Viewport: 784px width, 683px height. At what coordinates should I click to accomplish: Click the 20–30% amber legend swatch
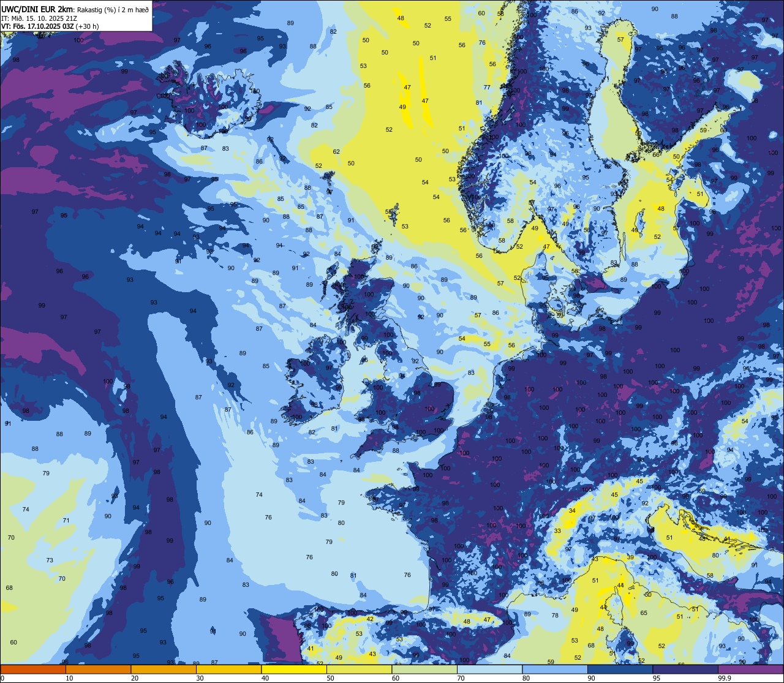click(164, 669)
